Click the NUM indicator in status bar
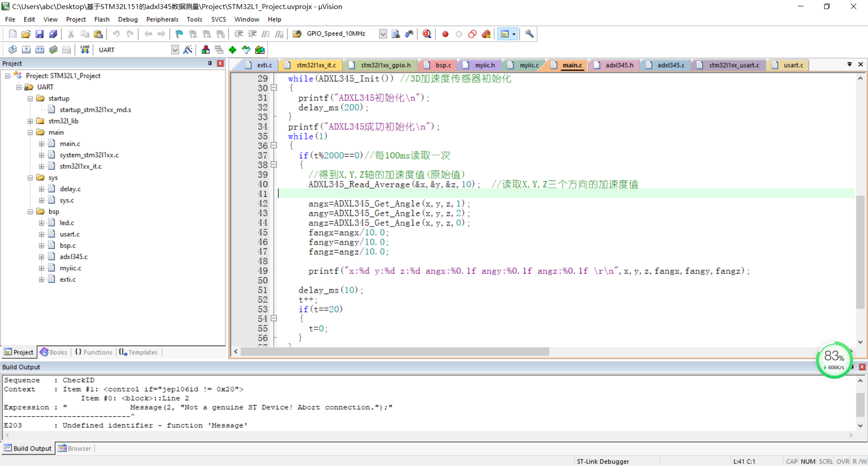Image resolution: width=868 pixels, height=466 pixels. pos(808,461)
